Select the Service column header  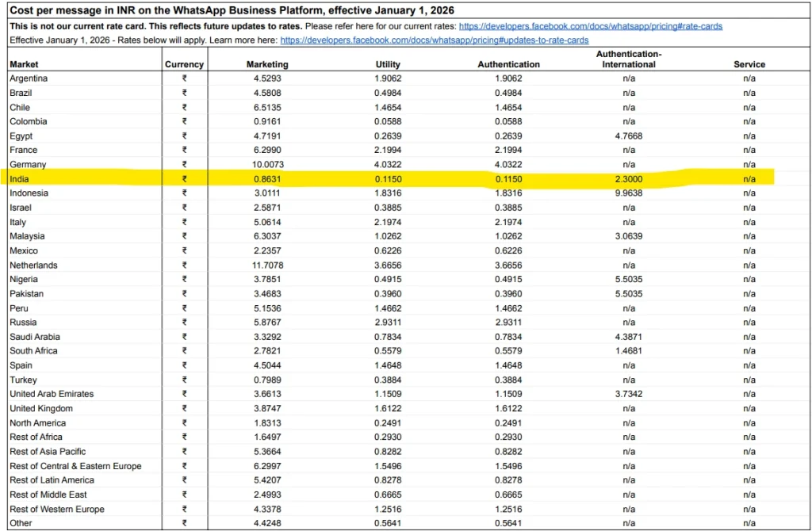click(749, 64)
